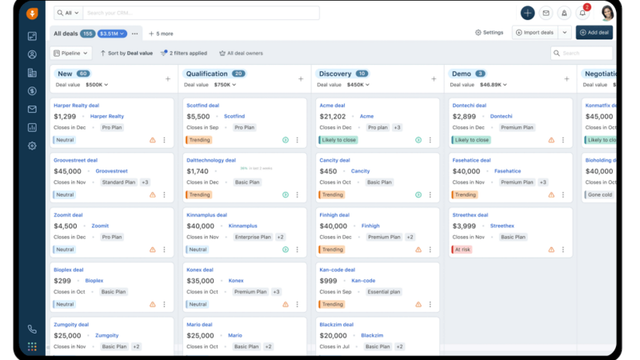Add a deal to New stage
Screen dimensions: 640x360
tap(168, 79)
